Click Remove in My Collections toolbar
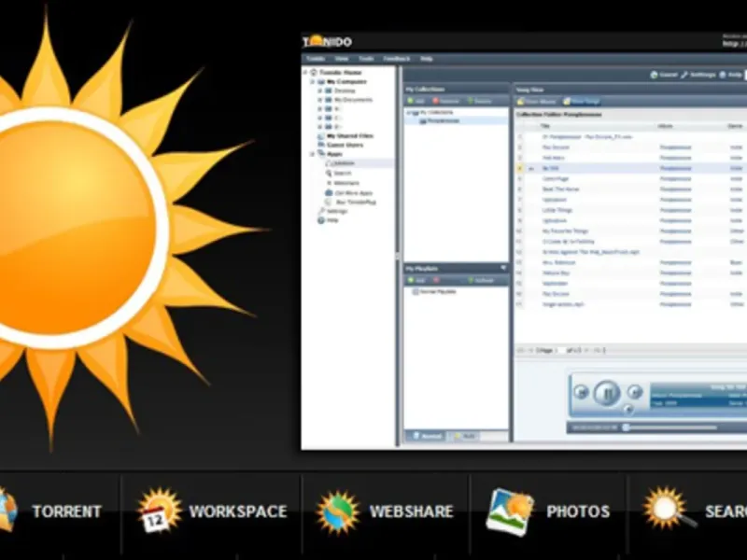This screenshot has height=560, width=747. (446, 101)
